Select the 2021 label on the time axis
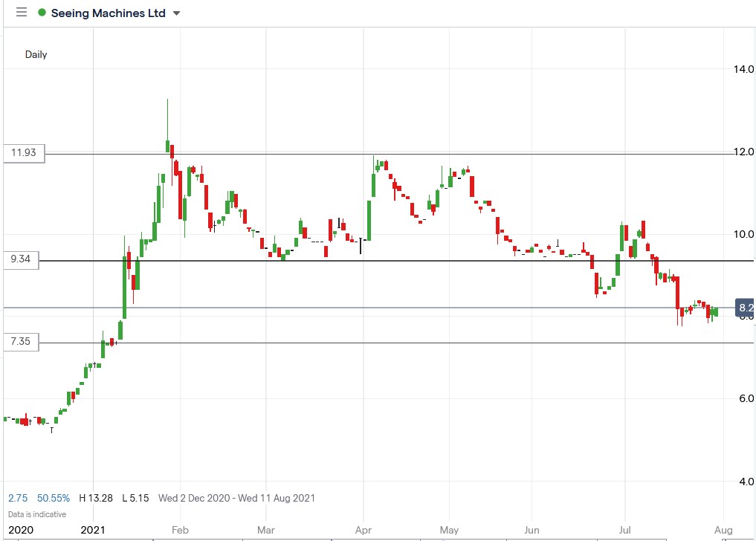The image size is (756, 541). [92, 530]
